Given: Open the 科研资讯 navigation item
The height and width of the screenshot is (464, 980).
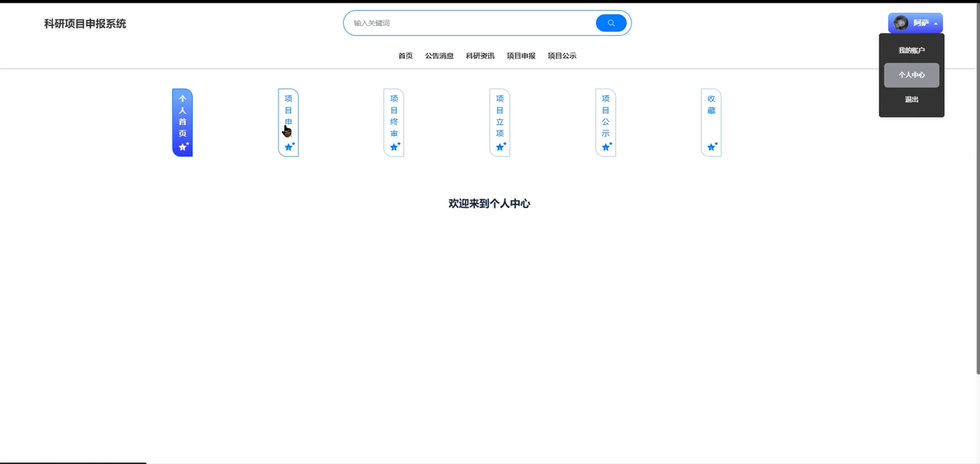Looking at the screenshot, I should click(480, 56).
